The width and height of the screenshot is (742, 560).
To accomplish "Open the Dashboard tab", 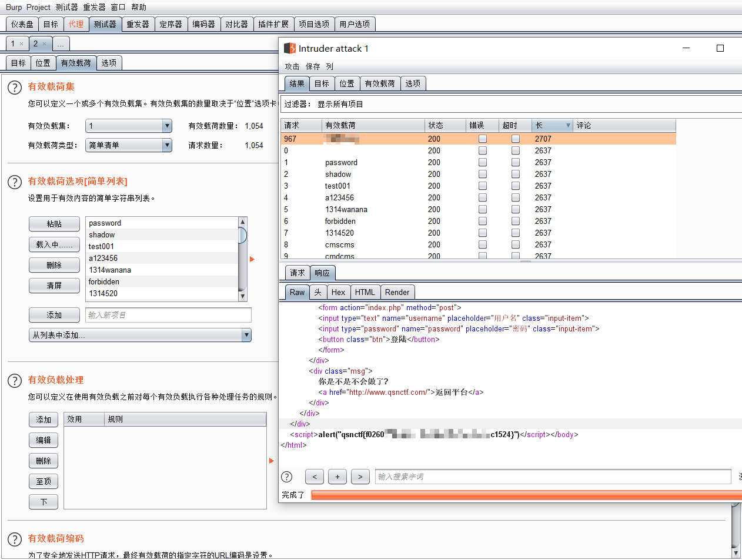I will tap(22, 24).
